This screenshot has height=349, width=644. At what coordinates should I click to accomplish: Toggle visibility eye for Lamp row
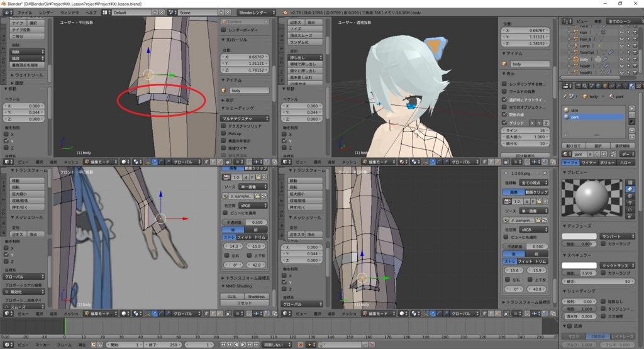click(622, 45)
